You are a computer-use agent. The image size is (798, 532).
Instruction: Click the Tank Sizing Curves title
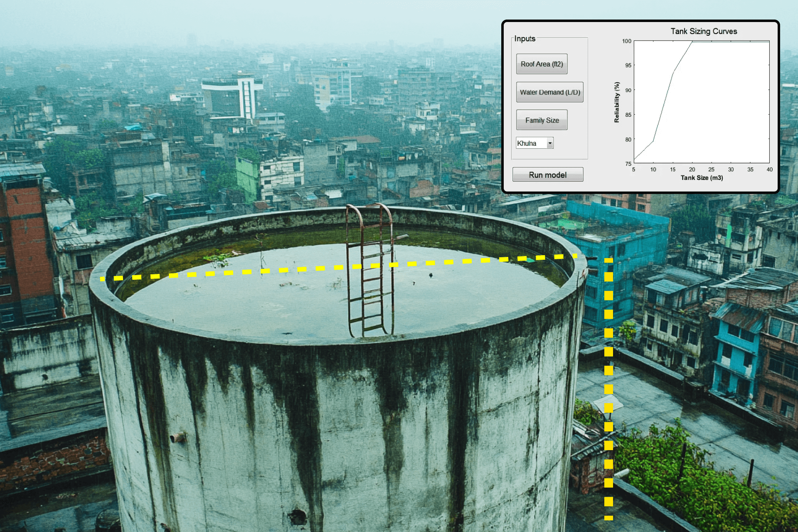pos(704,31)
